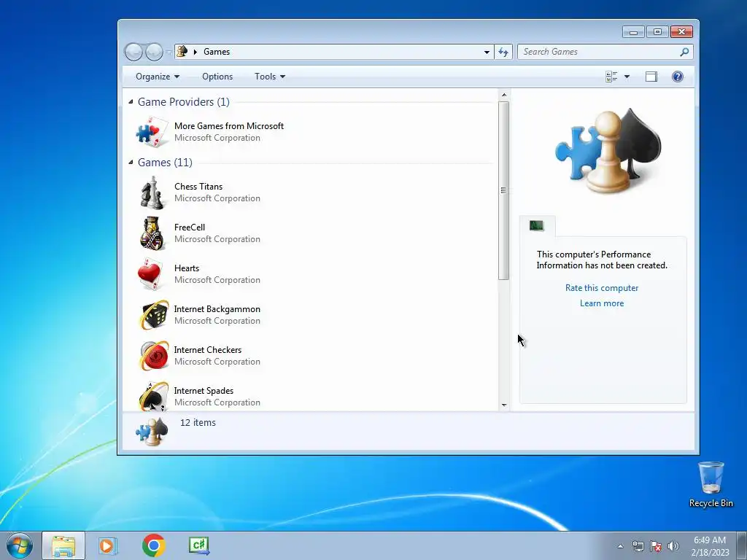Click the Help question mark icon
Image resolution: width=747 pixels, height=560 pixels.
[678, 77]
